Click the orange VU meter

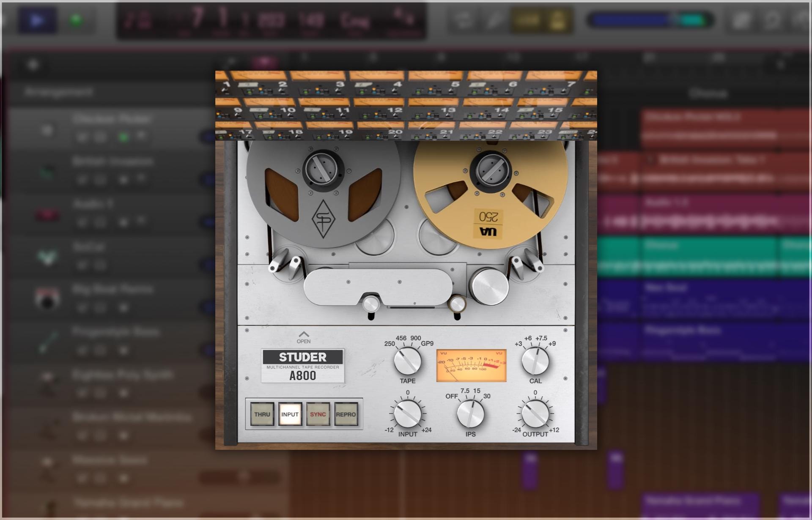(x=472, y=365)
